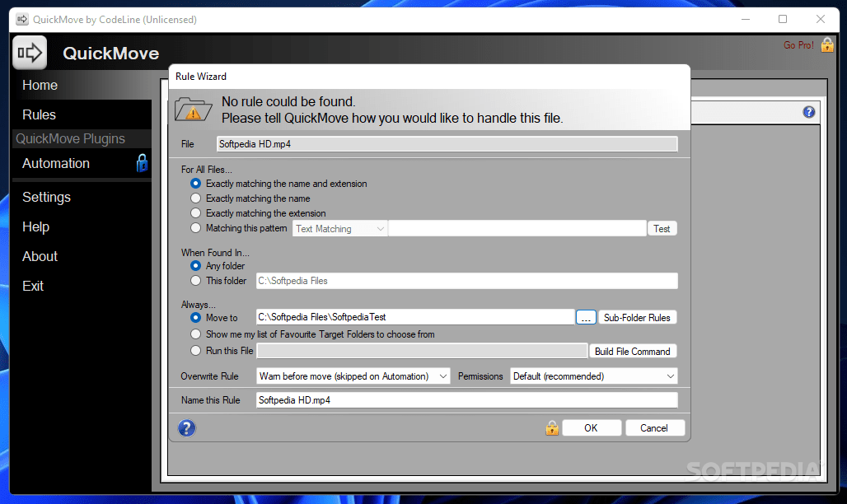Screen dimensions: 847x504
Task: Click the title bar QuickMove app icon
Action: (x=22, y=20)
